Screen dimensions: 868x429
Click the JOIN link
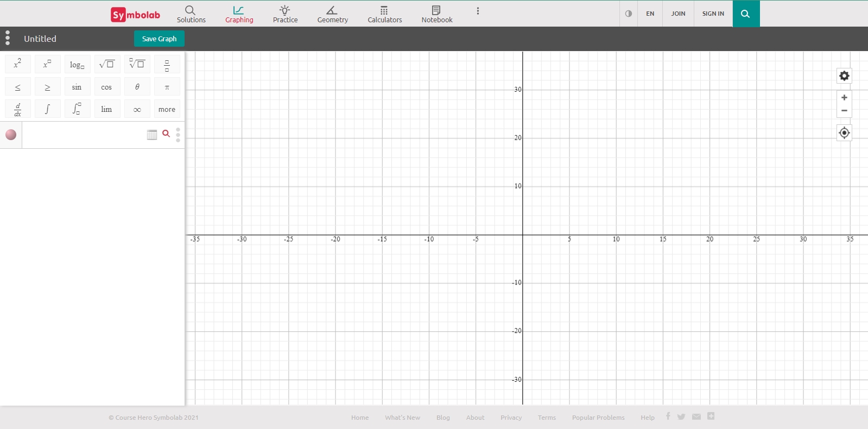tap(678, 14)
